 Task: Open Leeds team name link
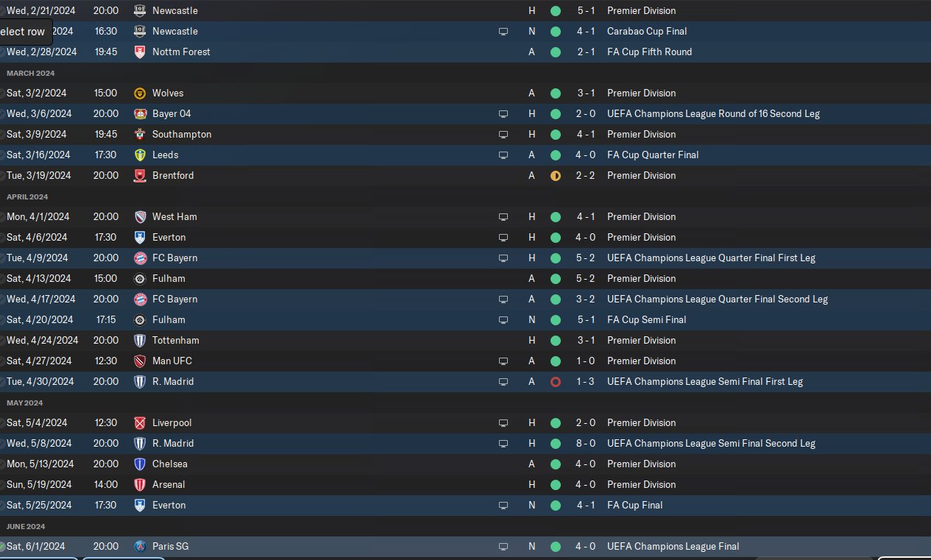[166, 155]
